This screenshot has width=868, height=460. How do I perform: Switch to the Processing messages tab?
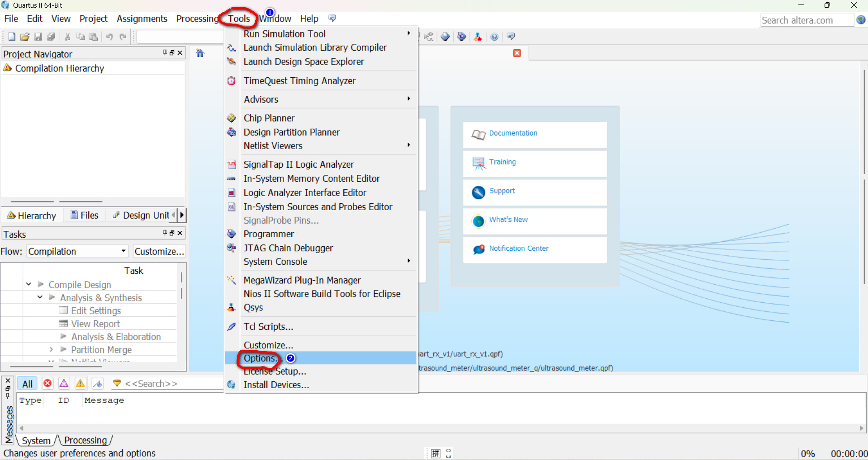pyautogui.click(x=85, y=440)
